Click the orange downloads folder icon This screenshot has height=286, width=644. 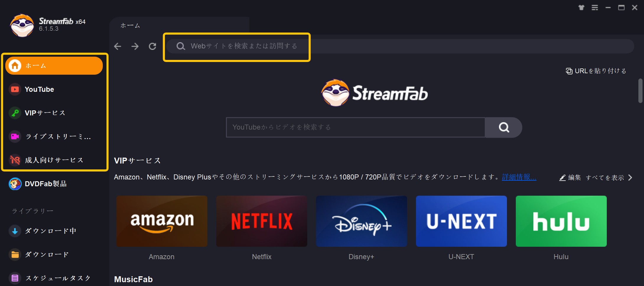[x=15, y=254]
